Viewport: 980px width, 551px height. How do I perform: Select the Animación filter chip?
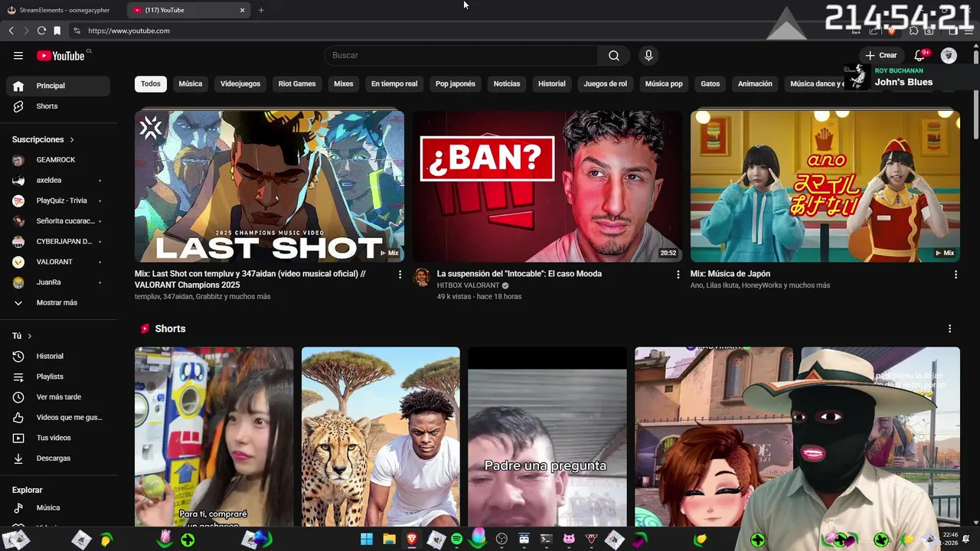pos(755,83)
